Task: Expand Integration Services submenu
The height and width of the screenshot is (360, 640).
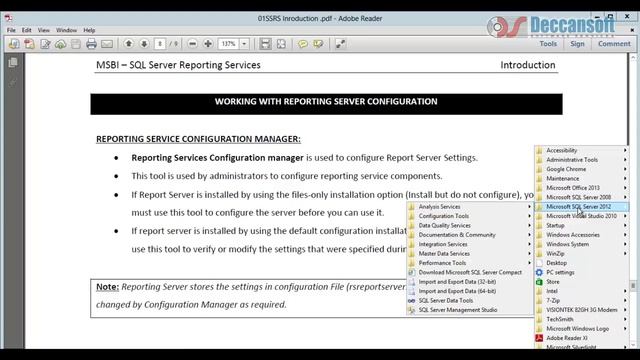Action: click(x=470, y=244)
